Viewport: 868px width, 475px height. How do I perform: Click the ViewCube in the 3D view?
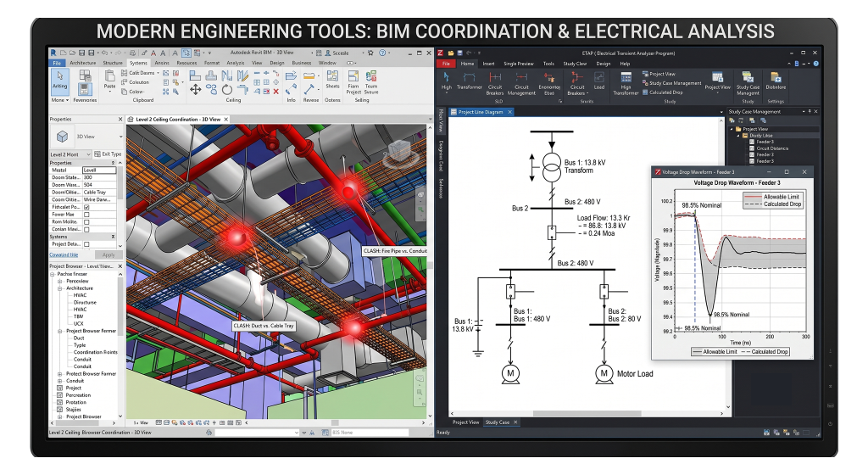pos(399,150)
